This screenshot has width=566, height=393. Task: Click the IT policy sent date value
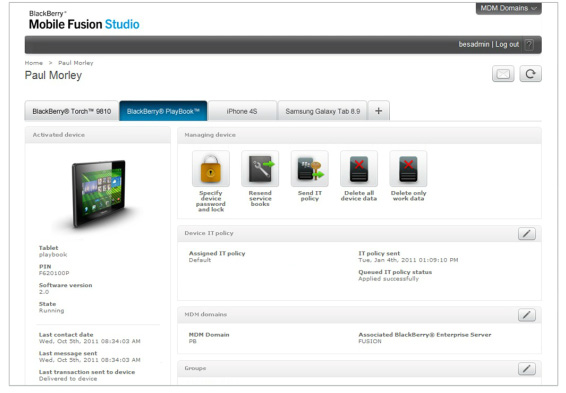click(x=408, y=260)
